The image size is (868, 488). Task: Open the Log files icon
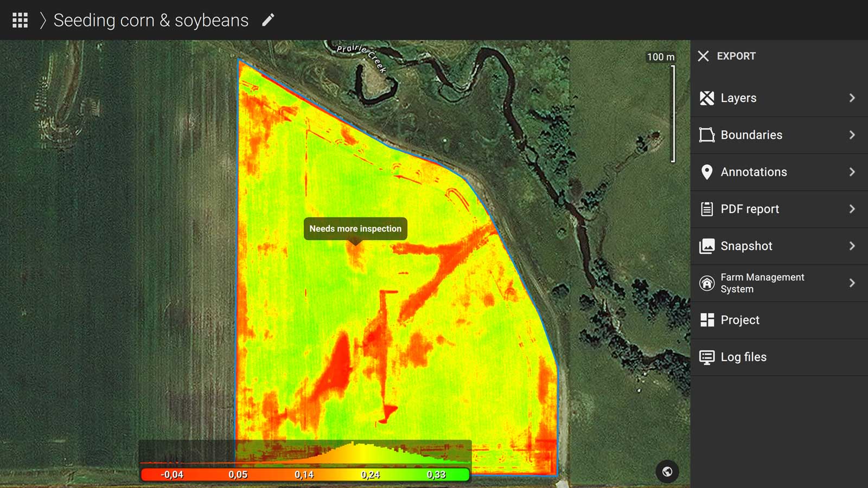click(x=707, y=357)
